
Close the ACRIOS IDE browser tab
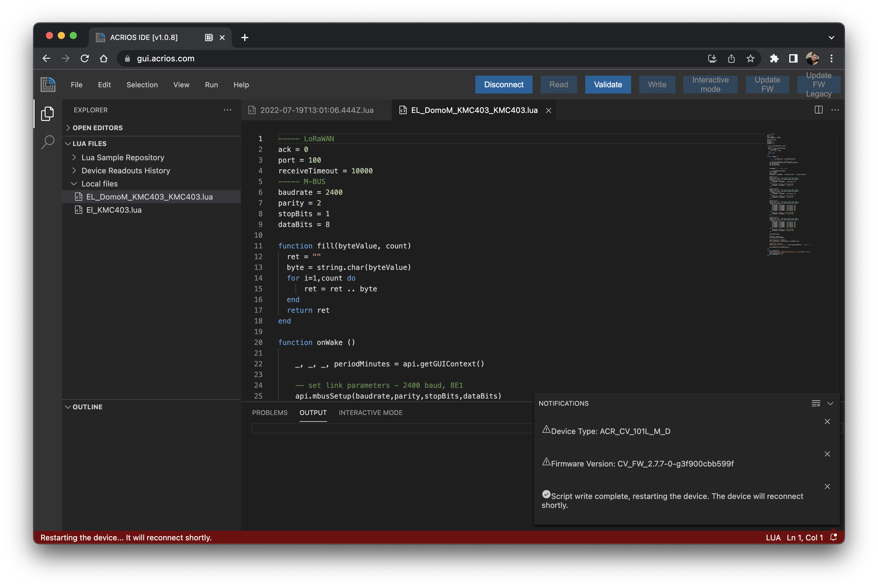pyautogui.click(x=222, y=38)
